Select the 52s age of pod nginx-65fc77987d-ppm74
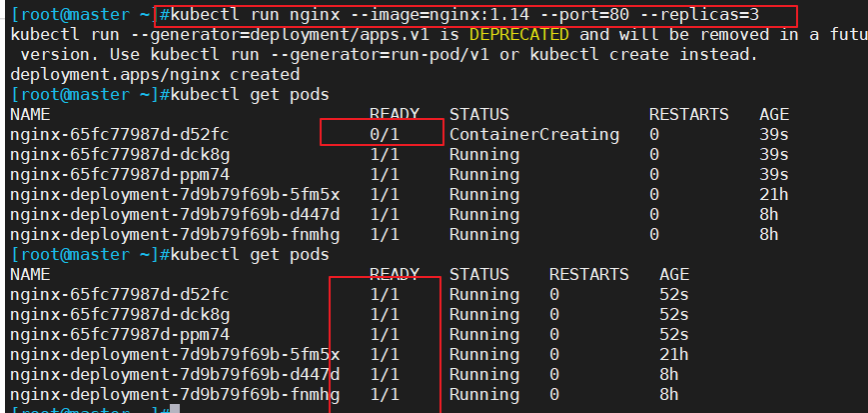Viewport: 868px width, 413px height. point(673,334)
